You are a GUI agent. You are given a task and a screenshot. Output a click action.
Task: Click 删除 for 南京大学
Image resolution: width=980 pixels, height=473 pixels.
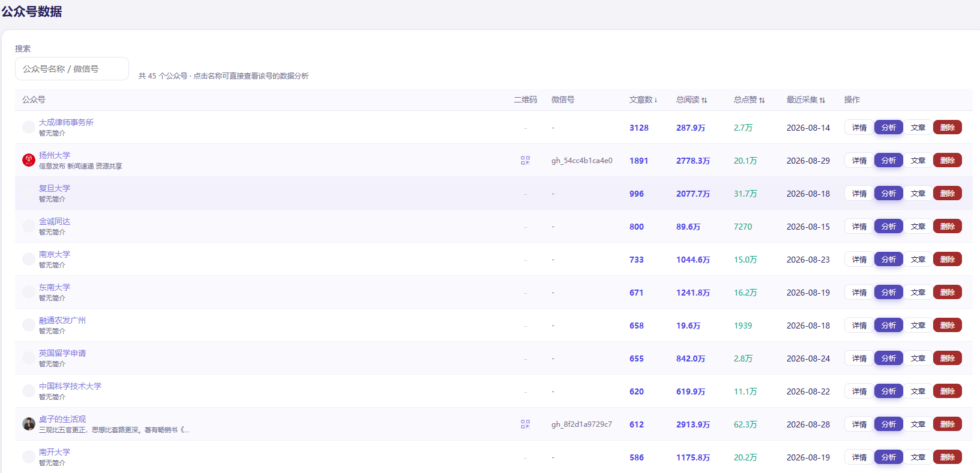948,260
